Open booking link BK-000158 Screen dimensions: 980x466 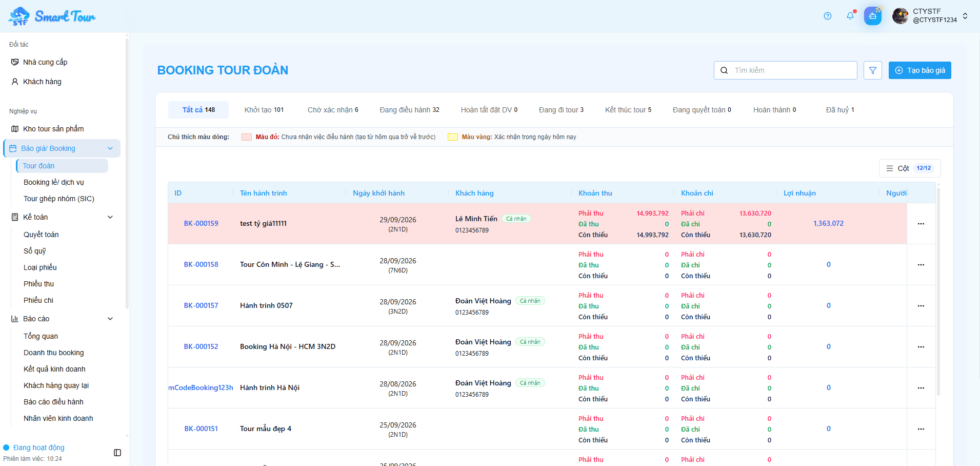[x=201, y=264]
